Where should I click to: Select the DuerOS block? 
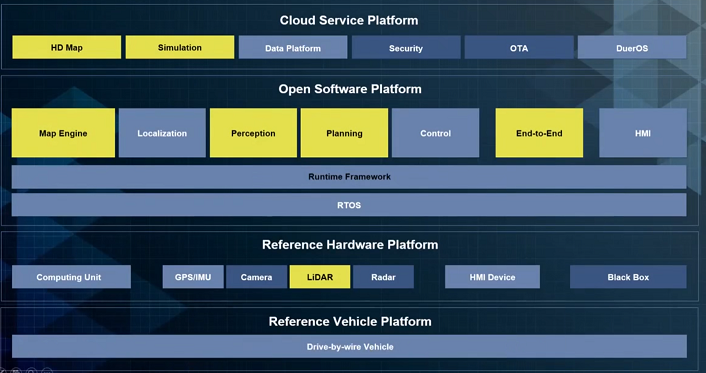632,48
